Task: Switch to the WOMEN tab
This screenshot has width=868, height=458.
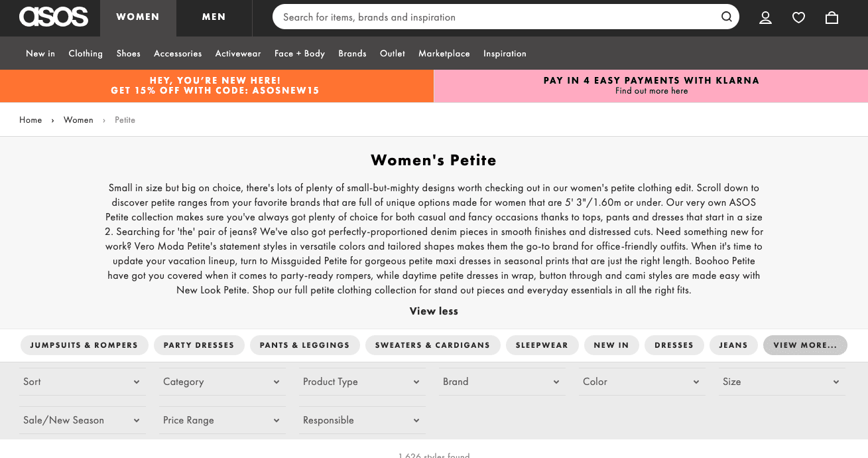Action: pyautogui.click(x=138, y=18)
